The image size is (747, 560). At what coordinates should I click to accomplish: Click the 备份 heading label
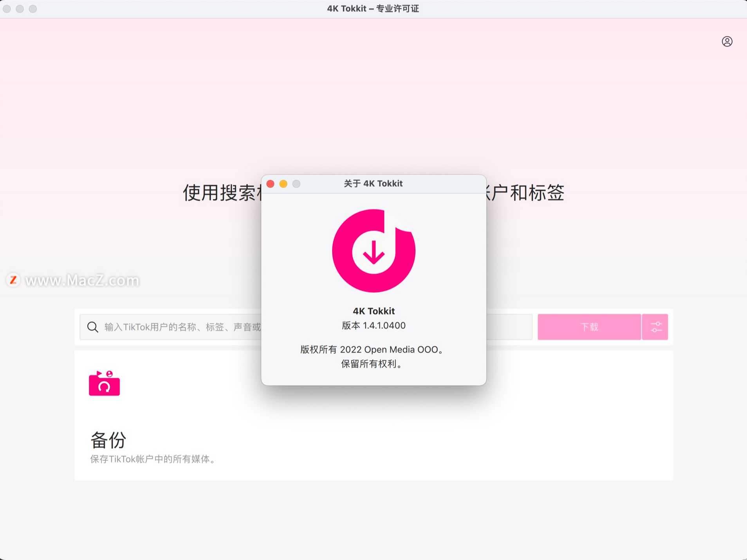click(108, 440)
